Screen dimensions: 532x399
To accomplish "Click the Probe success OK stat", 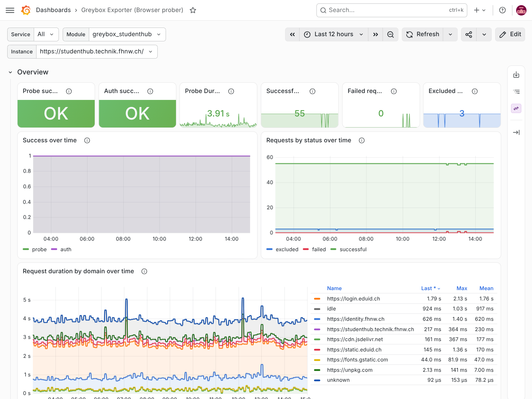I will tap(56, 114).
